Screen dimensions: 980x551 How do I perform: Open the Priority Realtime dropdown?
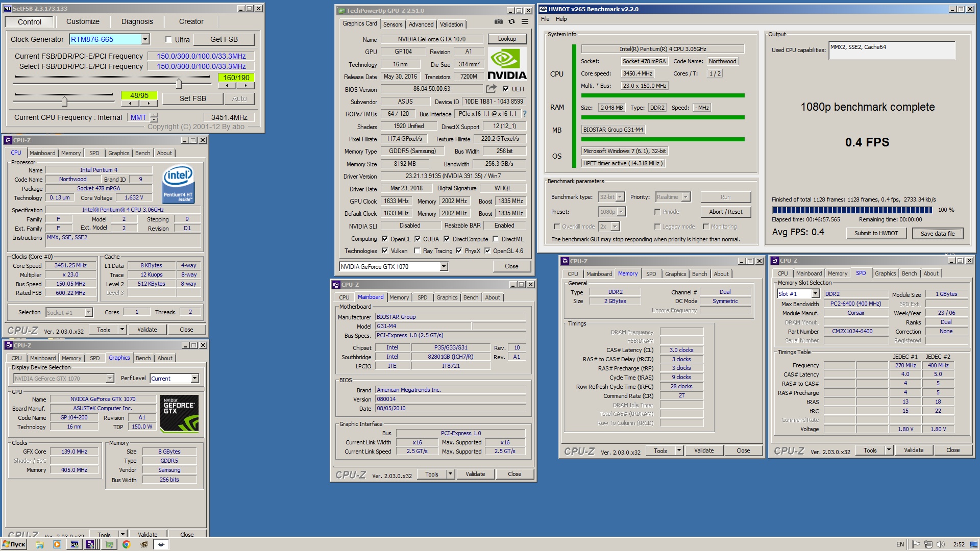tap(686, 197)
